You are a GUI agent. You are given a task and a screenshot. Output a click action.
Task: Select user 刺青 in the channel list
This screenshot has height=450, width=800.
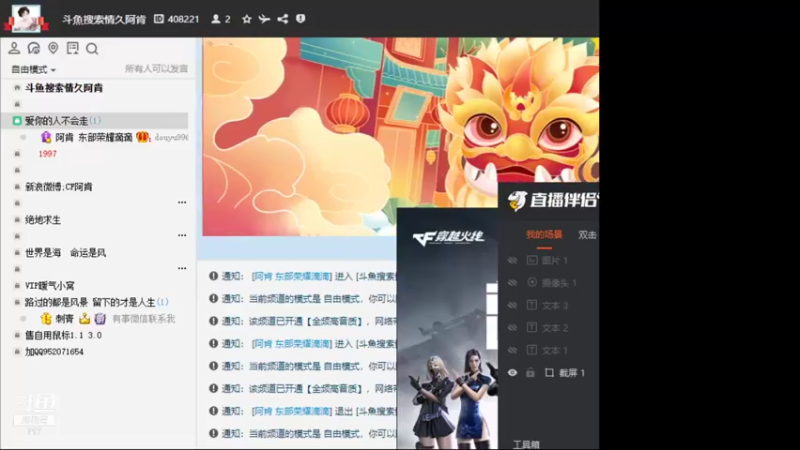pyautogui.click(x=64, y=319)
